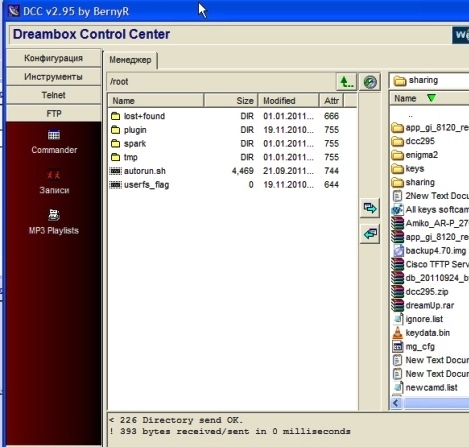Viewport: 469px width, 447px height.
Task: Select the autorun.sh file icon
Action: click(116, 171)
